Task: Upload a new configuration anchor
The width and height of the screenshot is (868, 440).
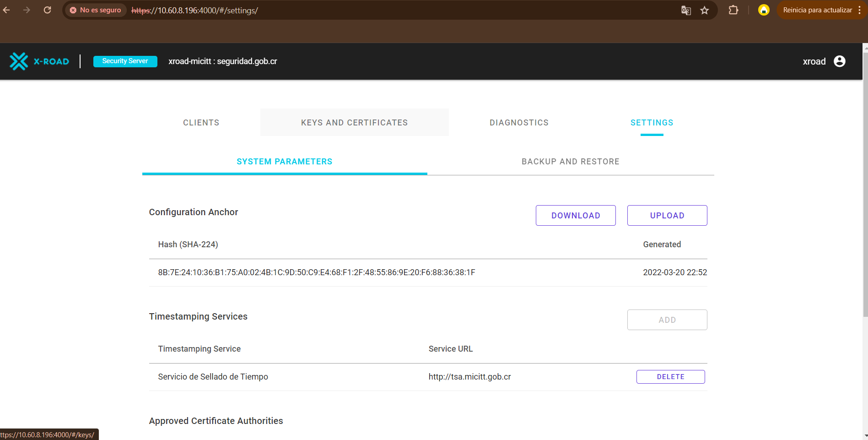Action: point(667,216)
